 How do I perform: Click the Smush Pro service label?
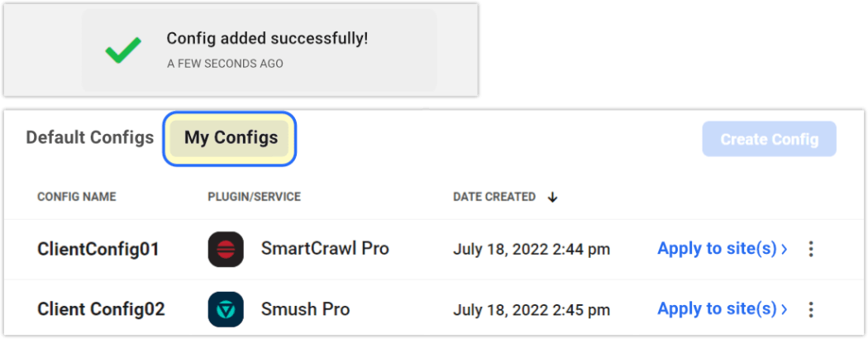click(305, 309)
